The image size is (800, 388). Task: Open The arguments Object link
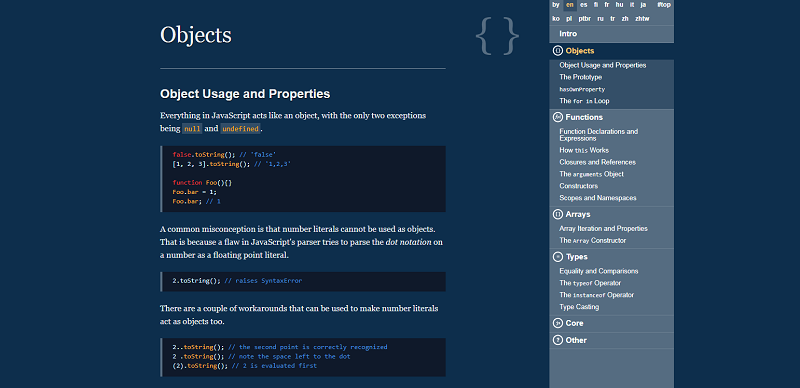tap(591, 174)
